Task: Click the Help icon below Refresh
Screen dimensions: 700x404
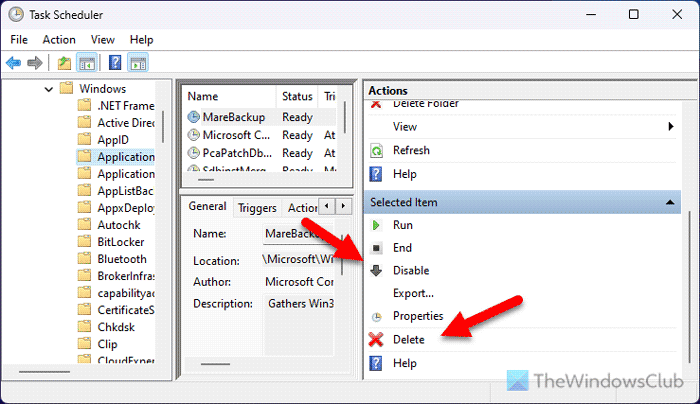Action: [376, 174]
